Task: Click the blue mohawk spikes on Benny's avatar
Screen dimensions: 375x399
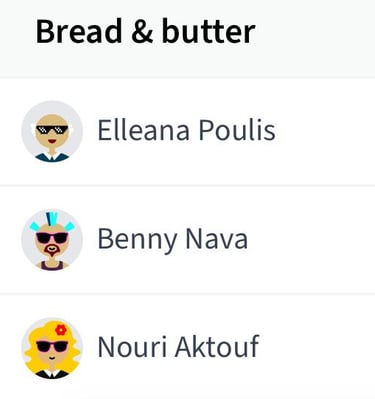Action: (x=52, y=220)
